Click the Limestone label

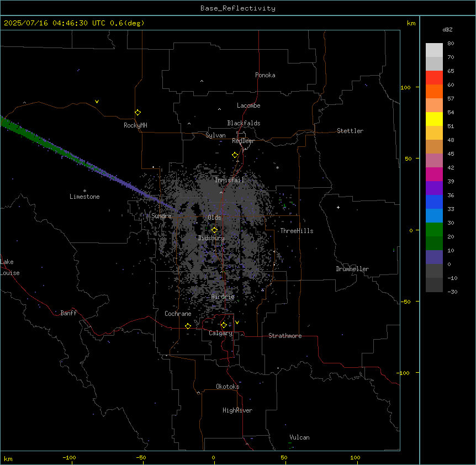[84, 197]
